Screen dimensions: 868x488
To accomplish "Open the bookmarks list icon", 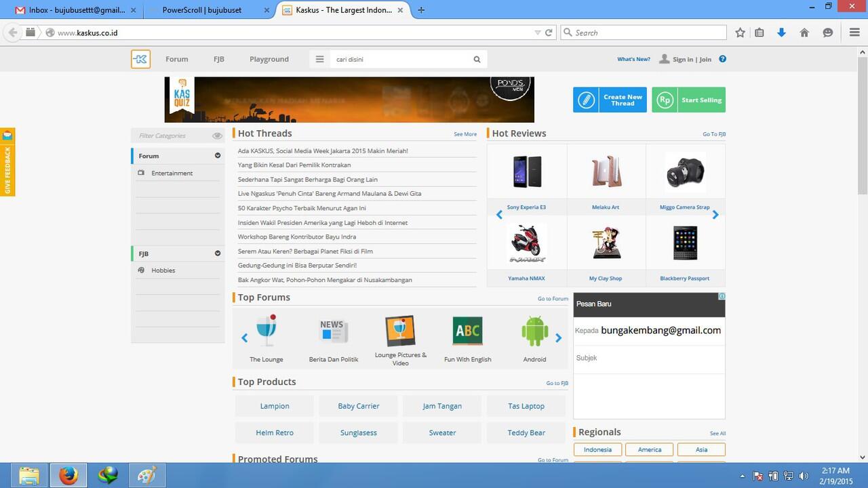I will coord(759,33).
